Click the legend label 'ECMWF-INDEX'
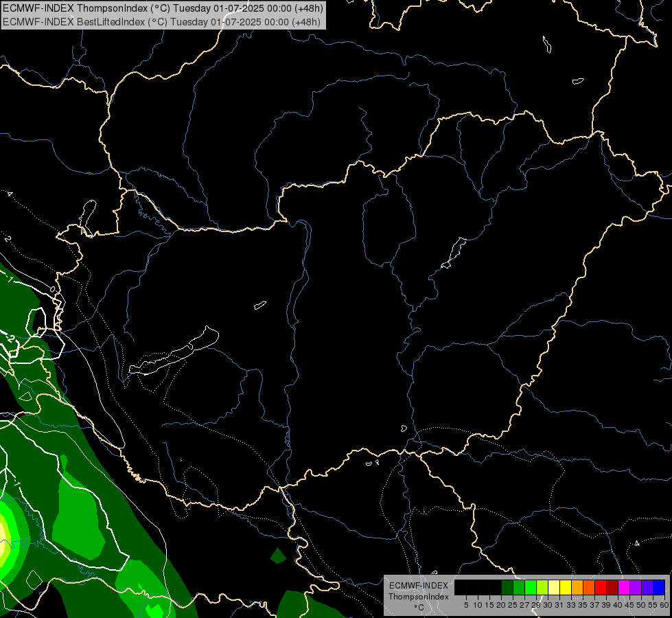The width and height of the screenshot is (672, 618). coord(419,586)
